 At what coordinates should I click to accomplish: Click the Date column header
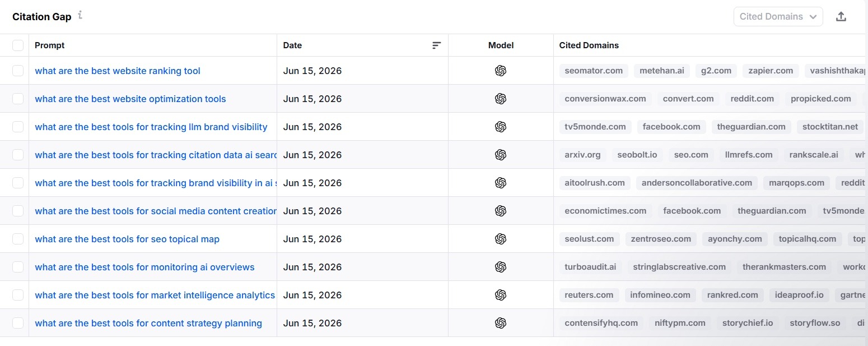pos(292,45)
